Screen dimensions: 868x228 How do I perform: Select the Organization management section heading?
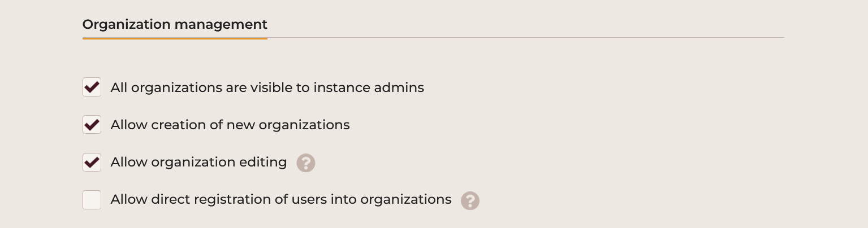(175, 25)
